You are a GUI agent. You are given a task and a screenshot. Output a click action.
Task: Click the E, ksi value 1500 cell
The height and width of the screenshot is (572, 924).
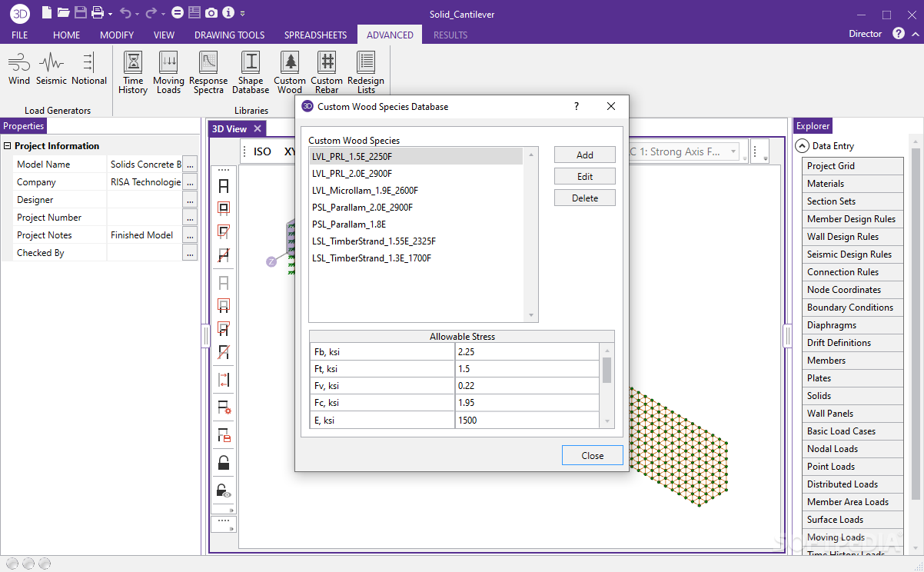click(527, 420)
